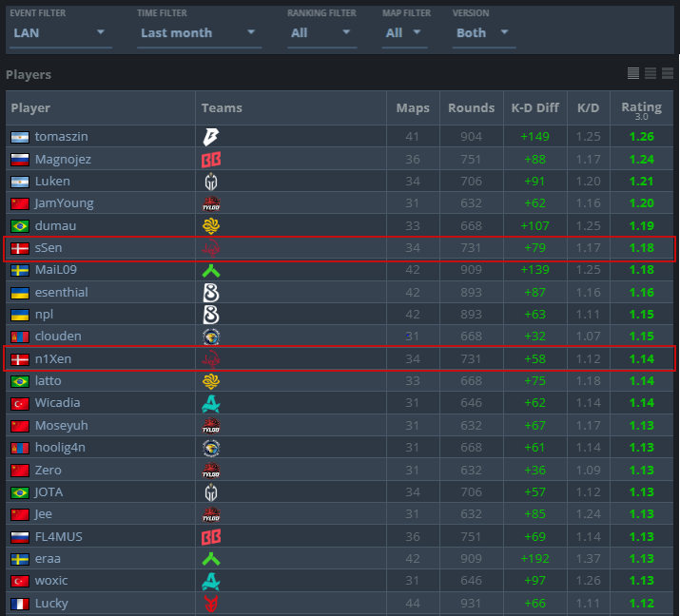Open FL4MUS's BetBoom team logo
Image resolution: width=680 pixels, height=616 pixels.
pyautogui.click(x=211, y=537)
